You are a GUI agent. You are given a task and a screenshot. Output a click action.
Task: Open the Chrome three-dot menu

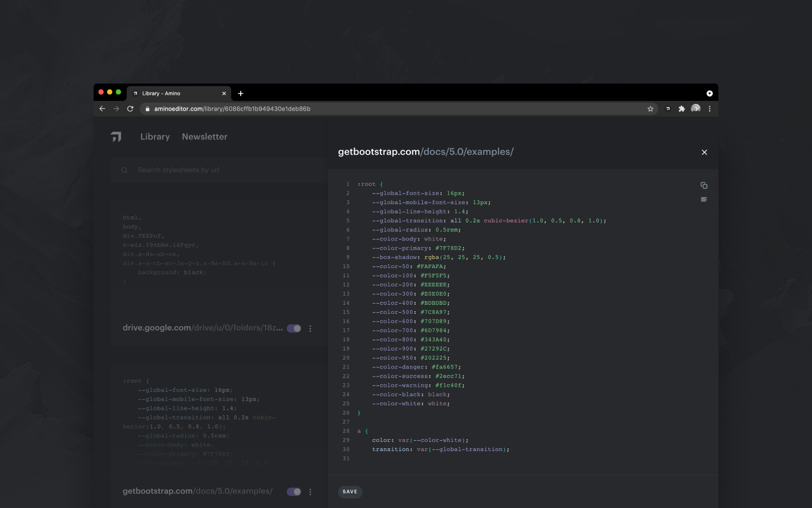point(709,109)
